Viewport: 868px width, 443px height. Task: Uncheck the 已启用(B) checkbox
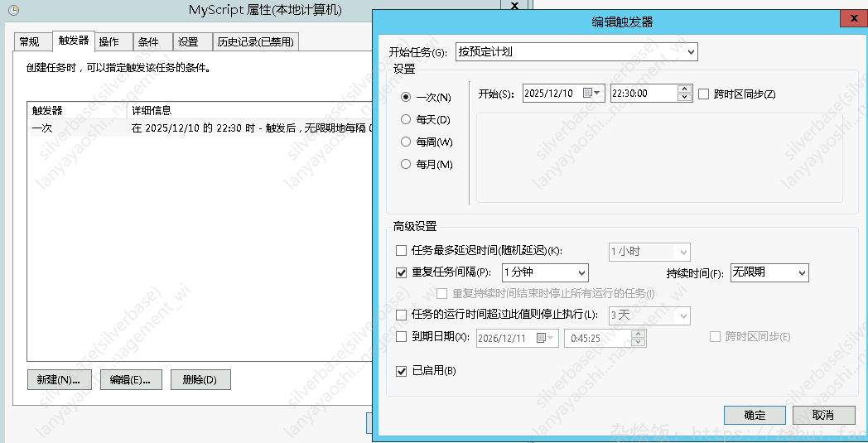click(402, 371)
